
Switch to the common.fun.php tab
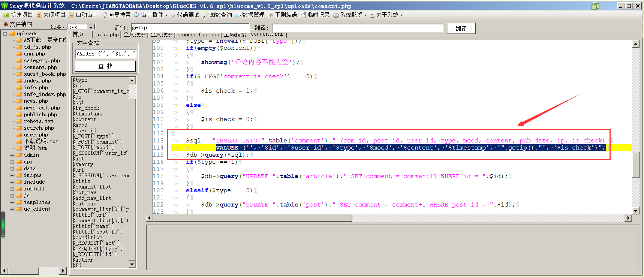tap(198, 34)
